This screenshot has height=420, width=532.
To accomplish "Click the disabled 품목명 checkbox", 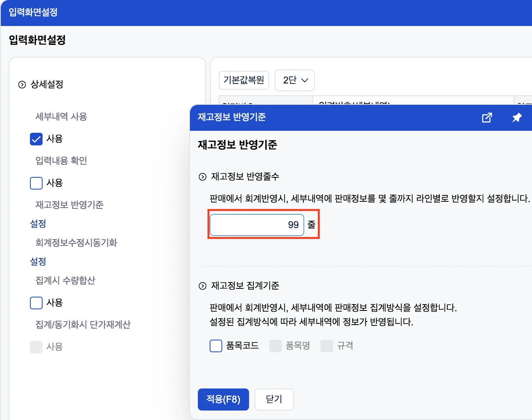I will (275, 346).
